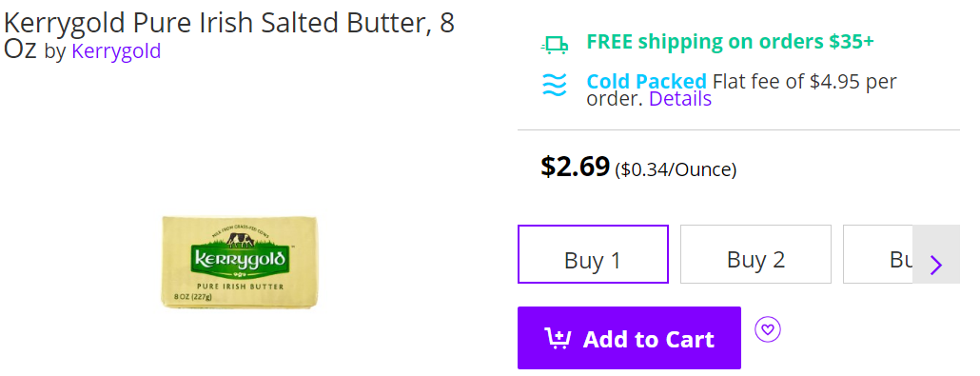The height and width of the screenshot is (376, 980).
Task: Click the Add to Cart text
Action: (x=648, y=339)
